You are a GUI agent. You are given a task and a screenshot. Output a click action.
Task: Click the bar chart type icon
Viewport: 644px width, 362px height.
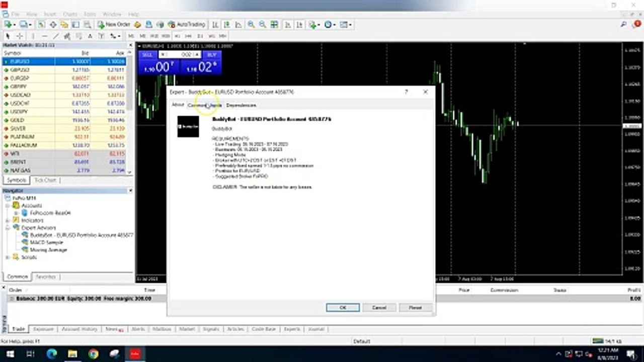[215, 24]
